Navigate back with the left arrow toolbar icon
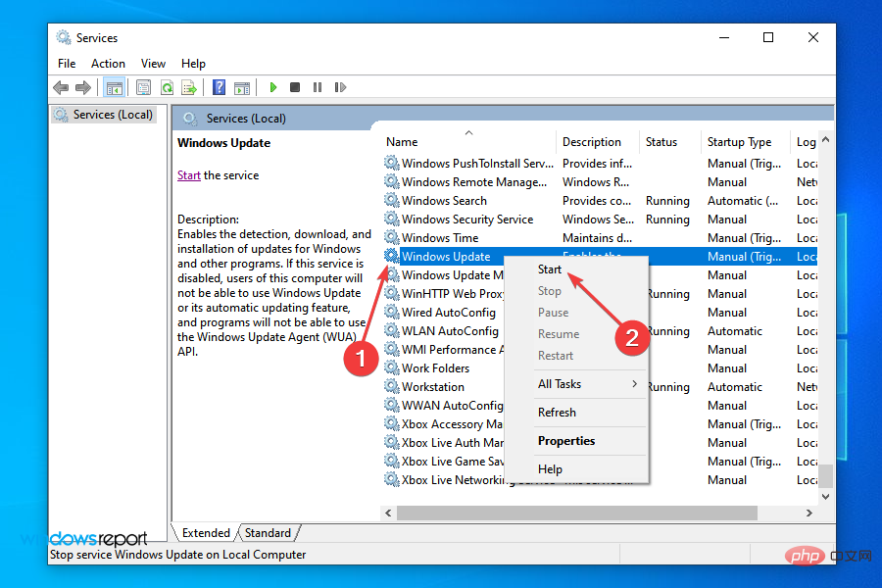This screenshot has height=588, width=882. (x=61, y=87)
